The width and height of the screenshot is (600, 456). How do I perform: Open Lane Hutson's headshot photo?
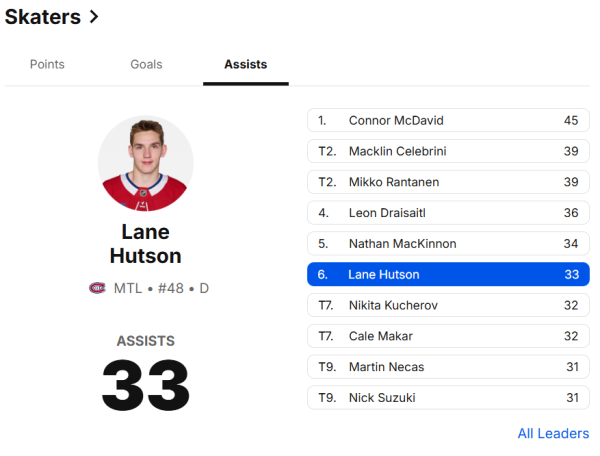(146, 163)
